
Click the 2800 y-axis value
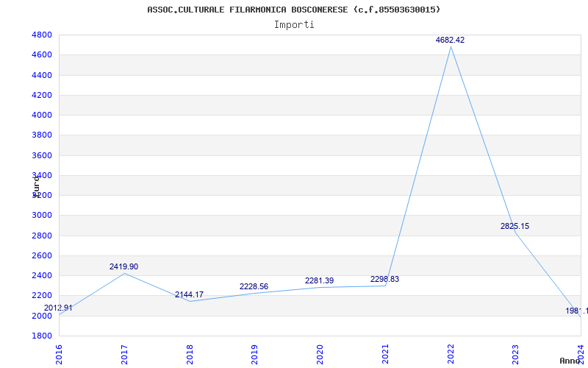(x=42, y=236)
